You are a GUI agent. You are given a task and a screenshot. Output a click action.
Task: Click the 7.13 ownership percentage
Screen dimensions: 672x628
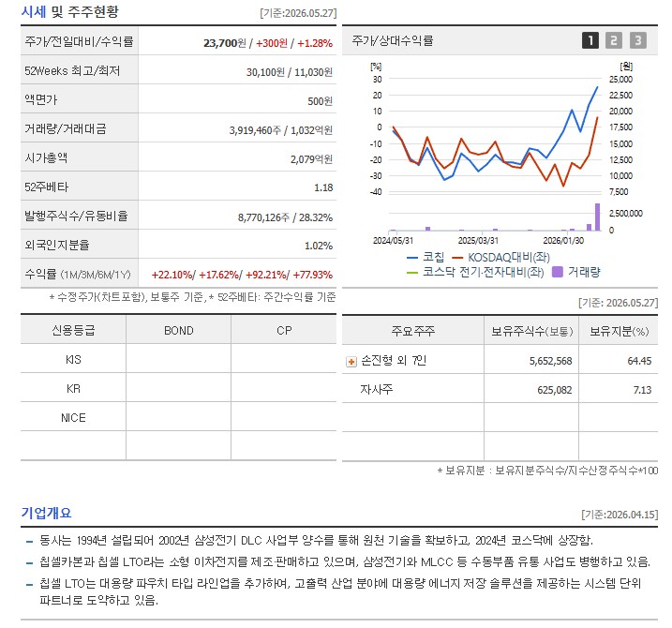tap(642, 390)
